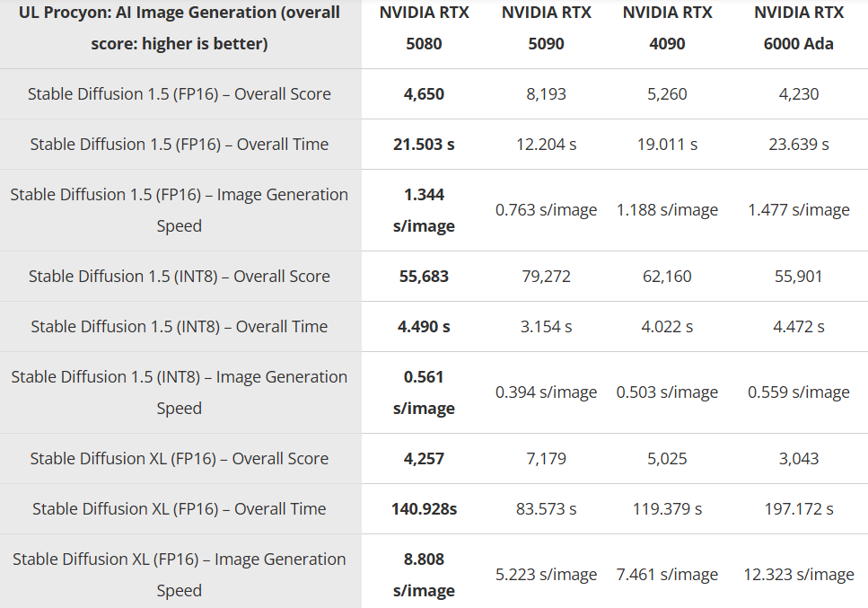Click the Stable Diffusion 1.5 (FP16) Overall Time label

pyautogui.click(x=180, y=145)
